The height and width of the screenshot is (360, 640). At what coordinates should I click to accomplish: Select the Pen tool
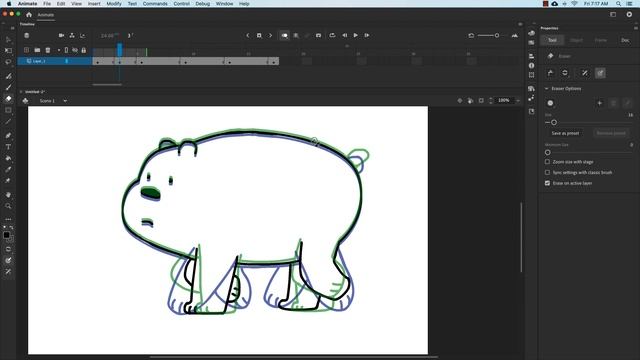pos(8,136)
